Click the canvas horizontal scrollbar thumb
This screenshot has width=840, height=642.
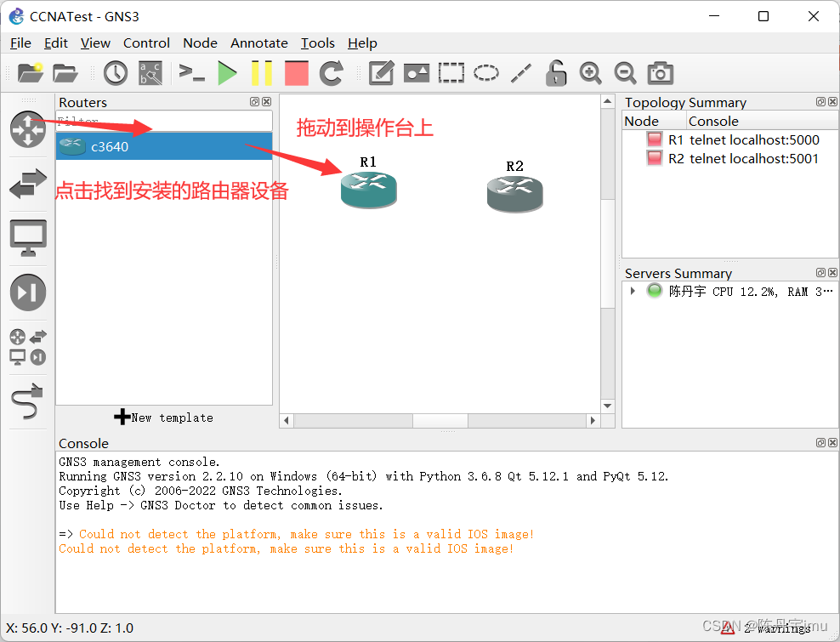point(440,421)
